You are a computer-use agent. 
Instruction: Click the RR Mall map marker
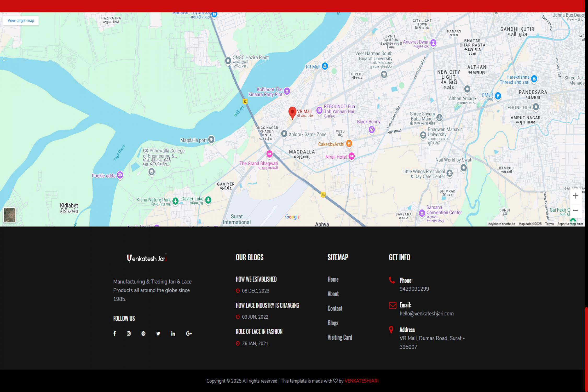325,66
